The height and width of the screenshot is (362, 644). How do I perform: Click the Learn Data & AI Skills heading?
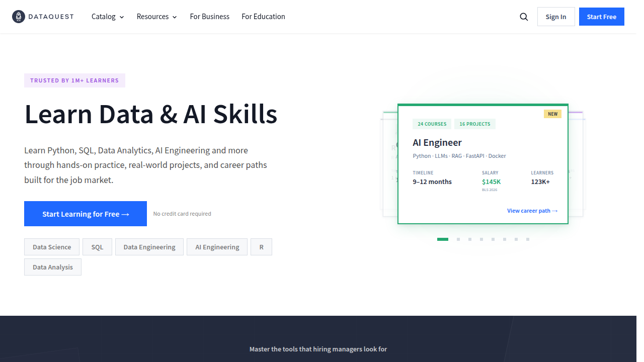click(151, 114)
